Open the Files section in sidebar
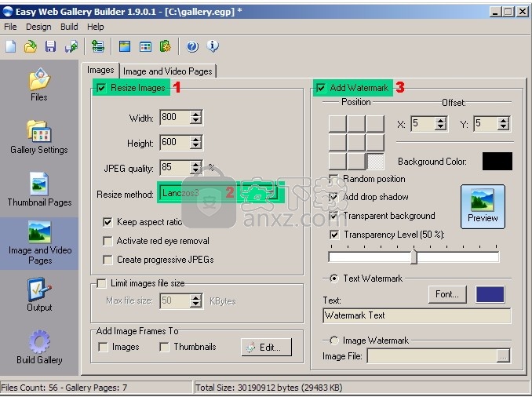 tap(39, 85)
